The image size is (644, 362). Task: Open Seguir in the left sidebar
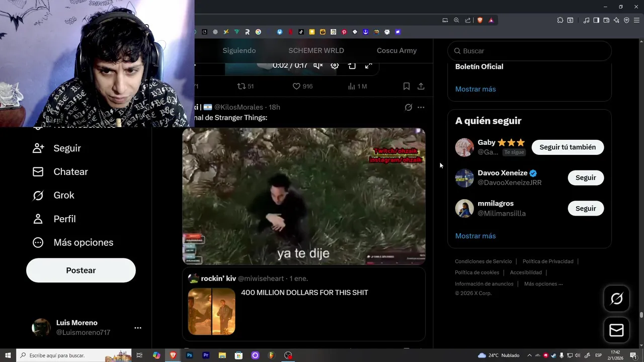[x=56, y=148]
